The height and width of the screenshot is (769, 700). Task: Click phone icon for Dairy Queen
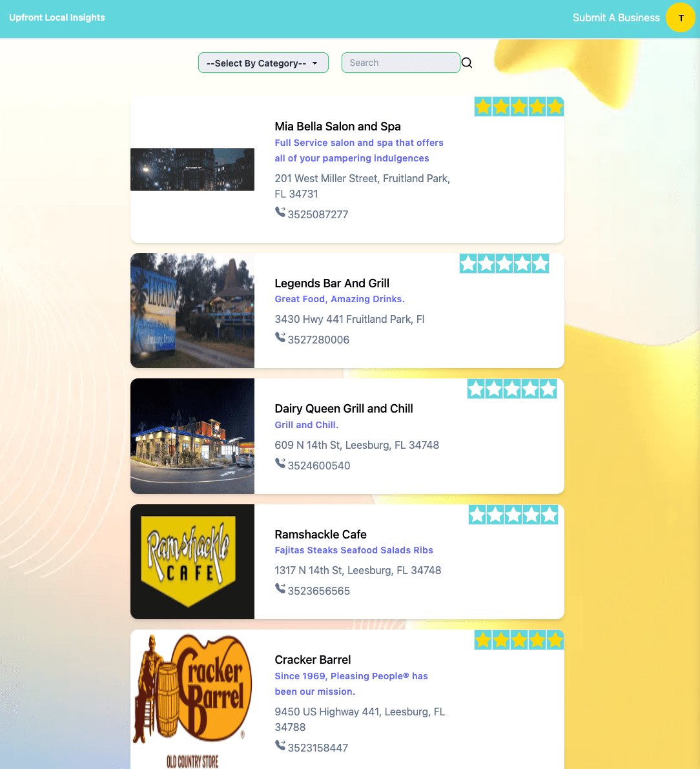coord(280,463)
